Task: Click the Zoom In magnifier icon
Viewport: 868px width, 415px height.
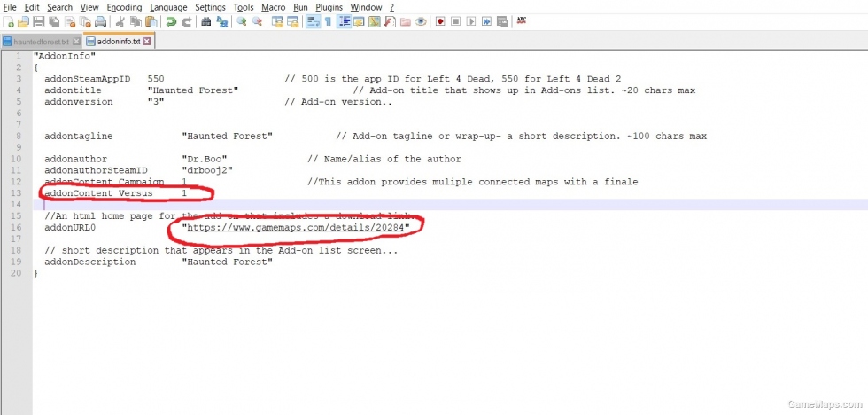Action: point(241,22)
